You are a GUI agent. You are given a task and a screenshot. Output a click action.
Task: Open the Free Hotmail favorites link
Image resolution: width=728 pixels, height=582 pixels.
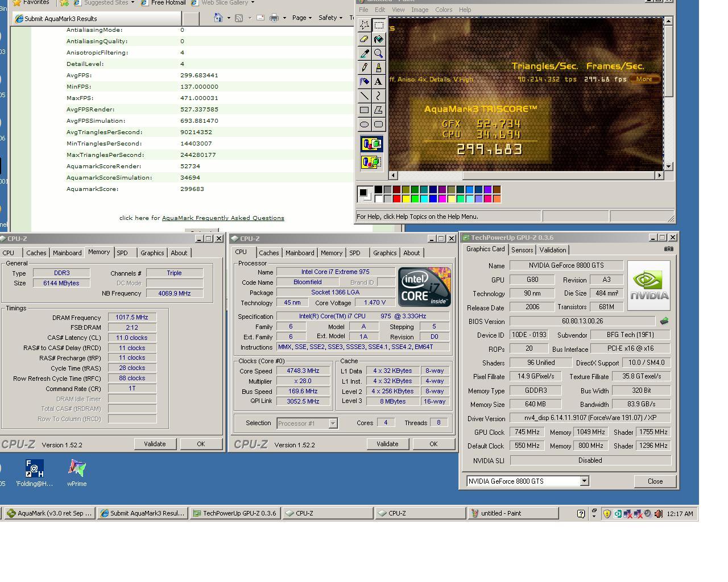[x=163, y=2]
